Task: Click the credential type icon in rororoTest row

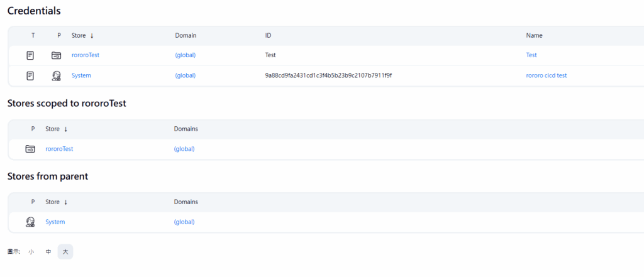Action: (30, 55)
